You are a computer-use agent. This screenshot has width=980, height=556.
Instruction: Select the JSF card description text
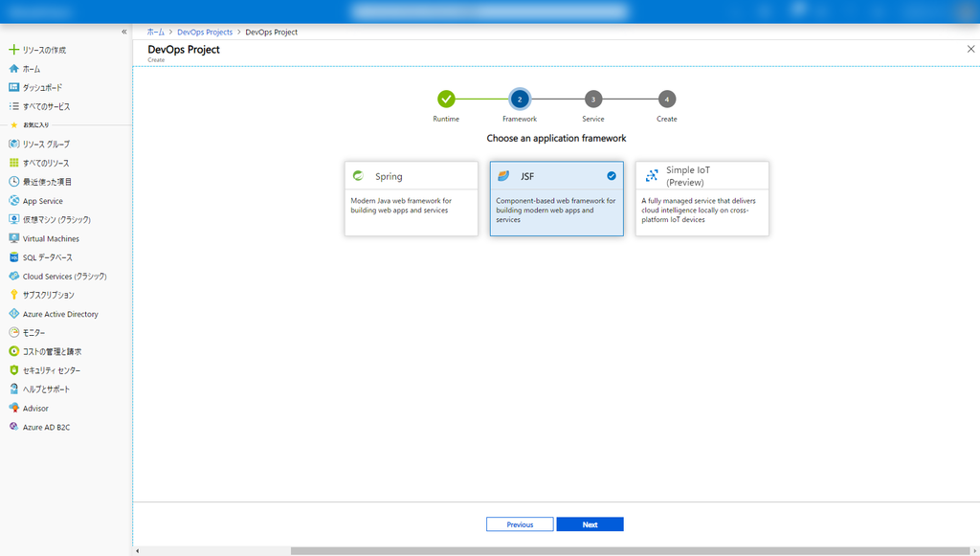[x=556, y=210]
